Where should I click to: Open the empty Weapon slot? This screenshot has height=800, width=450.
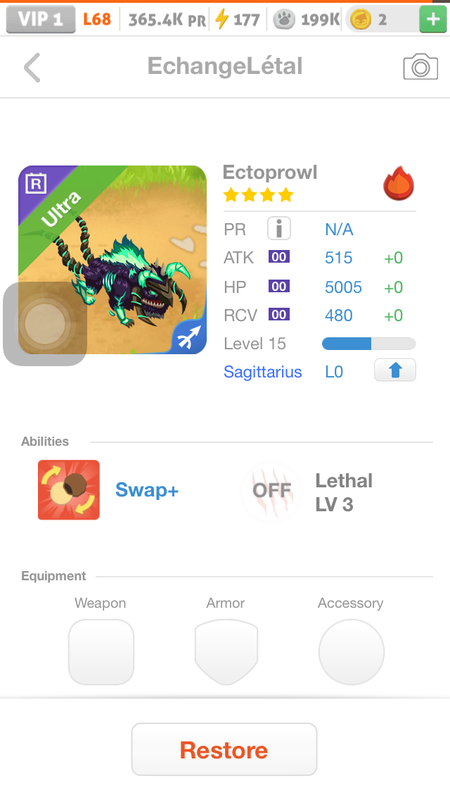101,652
